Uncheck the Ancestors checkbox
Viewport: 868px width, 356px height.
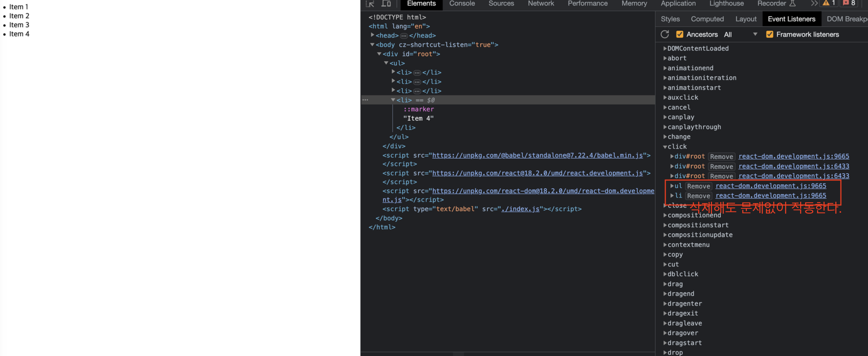(680, 34)
